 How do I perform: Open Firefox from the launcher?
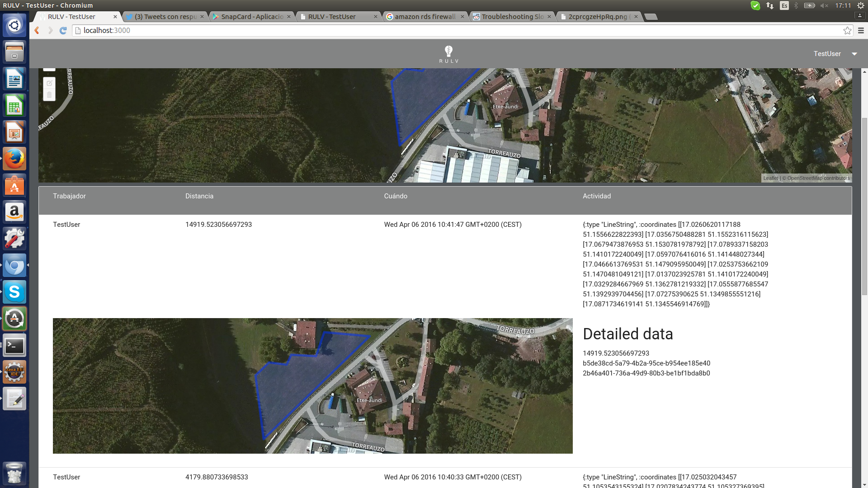[x=14, y=159]
